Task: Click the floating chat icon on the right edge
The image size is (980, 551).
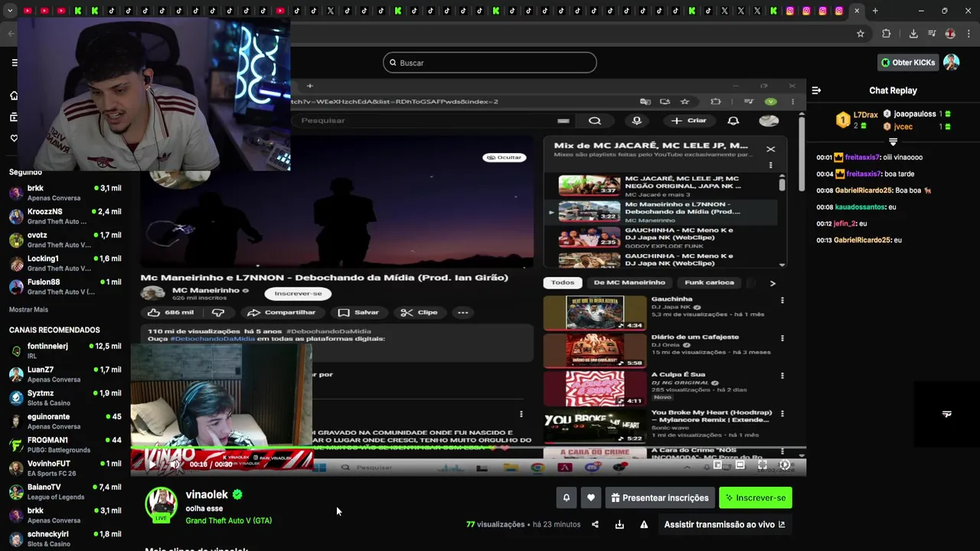Action: 947,414
